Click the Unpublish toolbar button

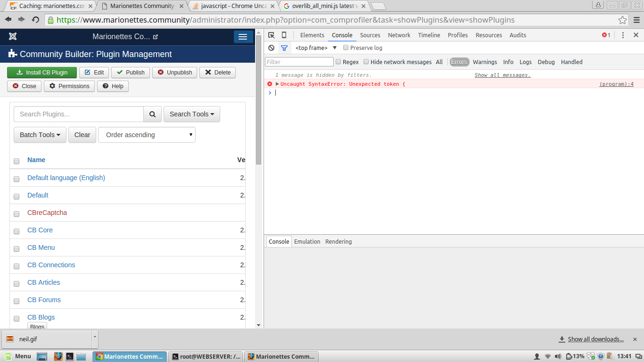click(x=174, y=72)
